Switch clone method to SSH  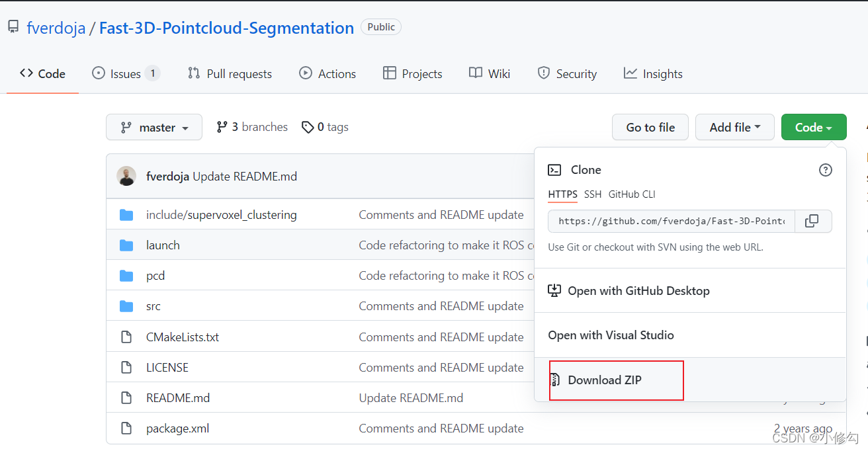pyautogui.click(x=593, y=194)
